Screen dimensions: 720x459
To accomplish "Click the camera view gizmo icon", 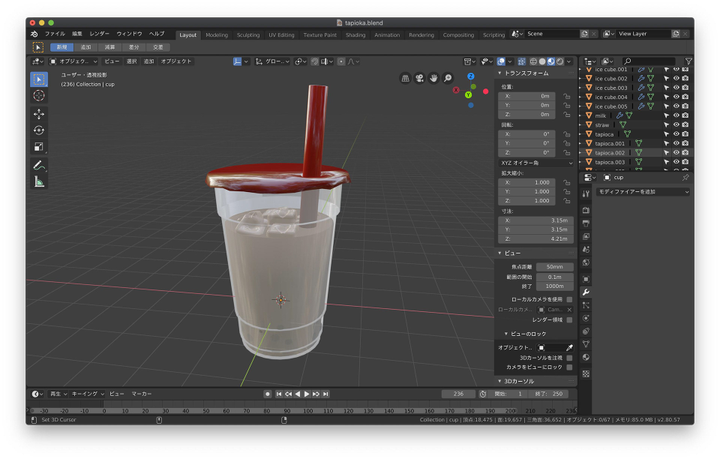I will [x=419, y=78].
